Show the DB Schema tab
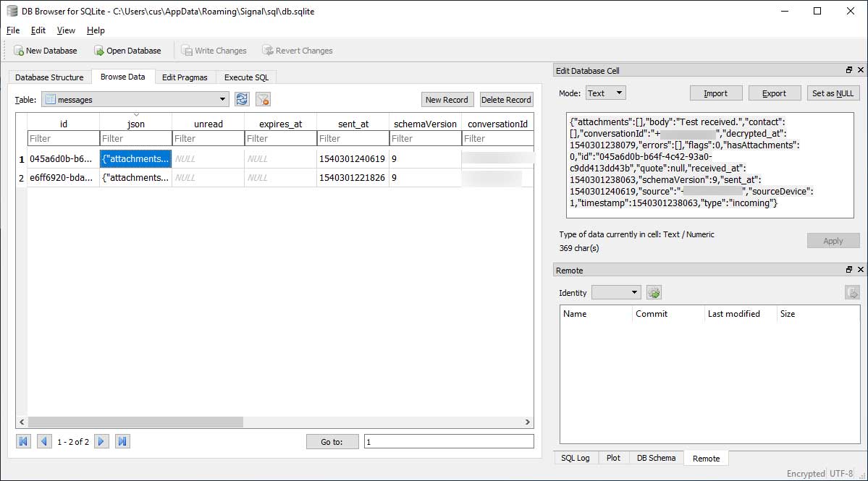 tap(656, 458)
